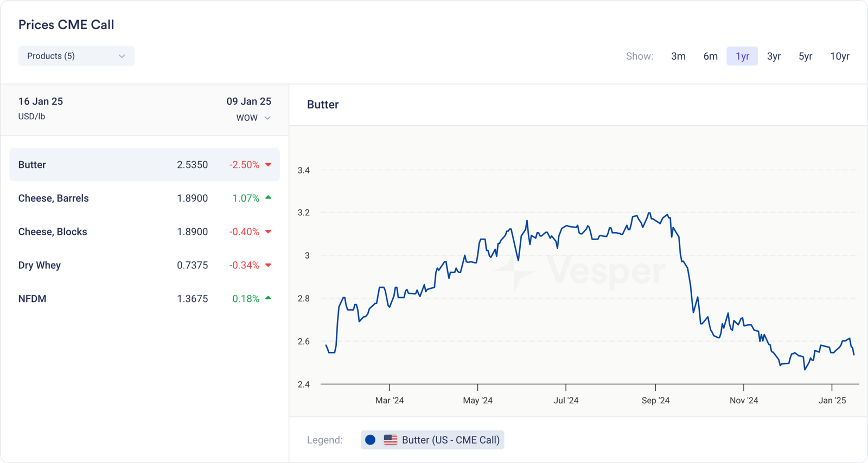Screen dimensions: 868x463
Task: Click the red down arrow for Cheese, Blocks
Action: click(x=268, y=232)
